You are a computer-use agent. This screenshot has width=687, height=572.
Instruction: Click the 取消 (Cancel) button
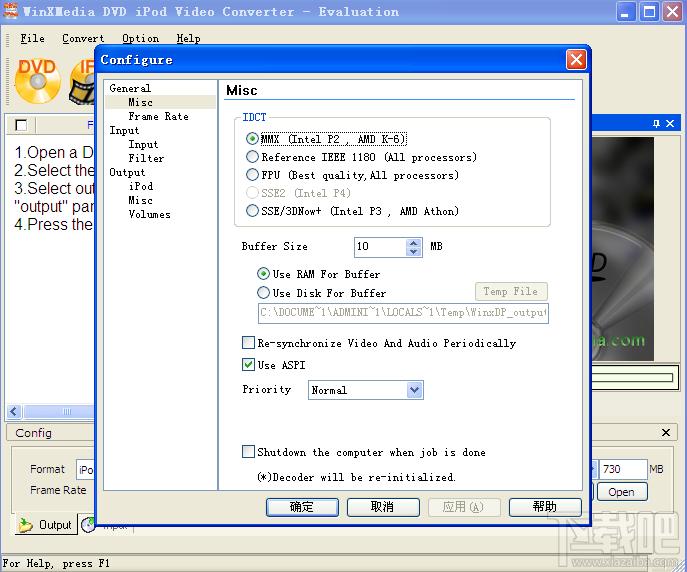coord(383,507)
